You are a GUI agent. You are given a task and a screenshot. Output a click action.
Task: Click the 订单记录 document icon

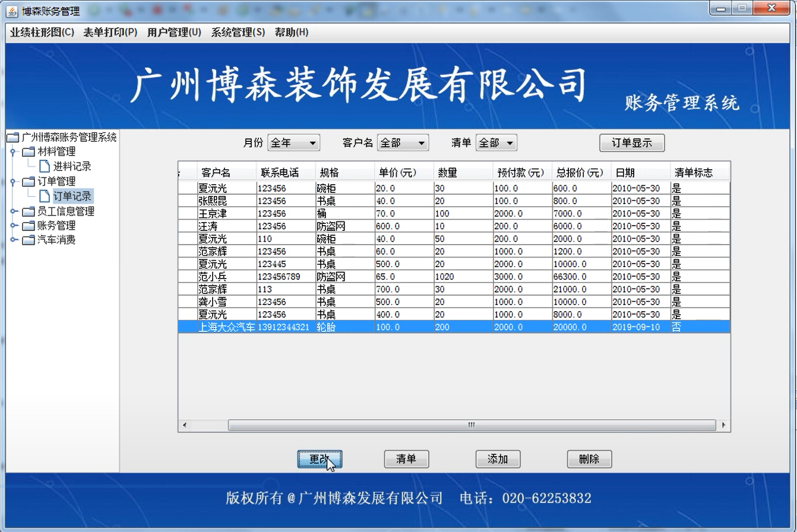pos(45,195)
